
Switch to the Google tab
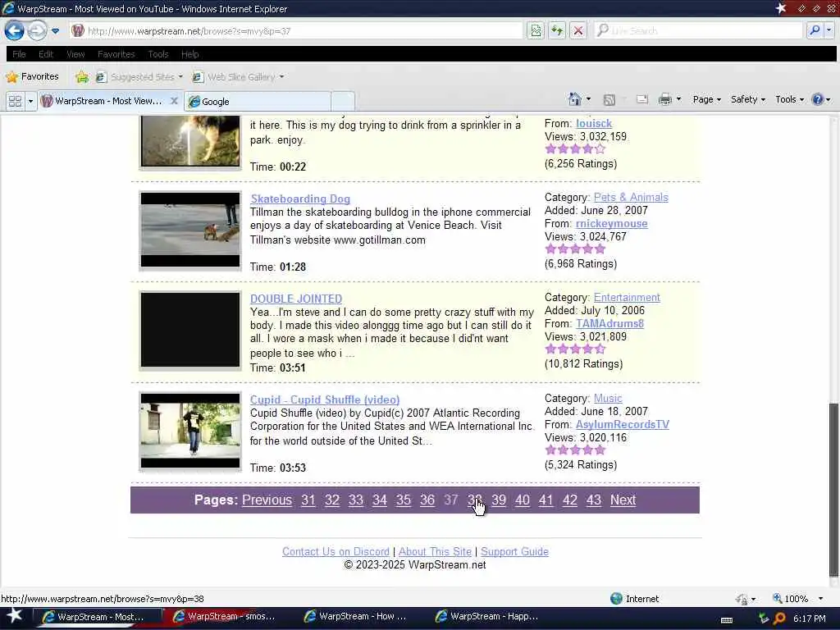pyautogui.click(x=258, y=101)
